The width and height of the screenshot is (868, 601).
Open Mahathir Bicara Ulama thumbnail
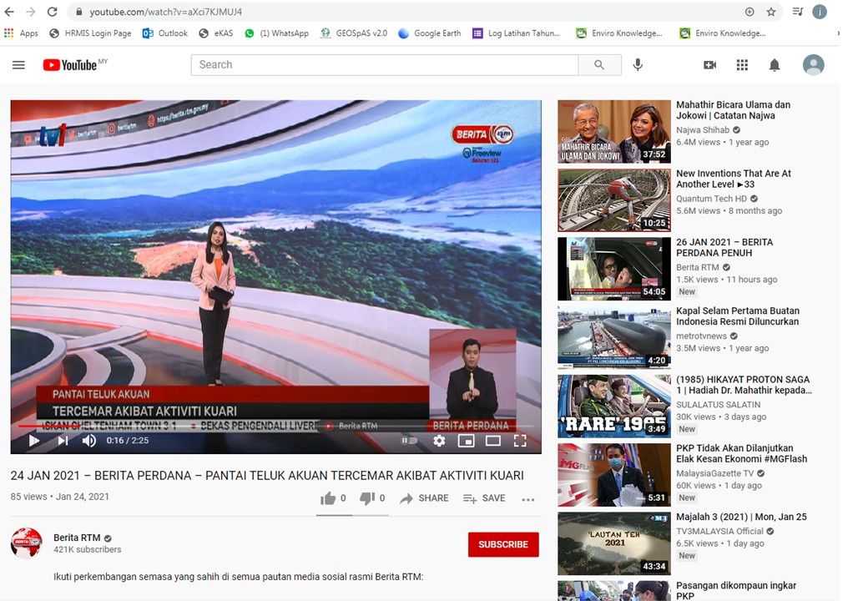tap(614, 132)
